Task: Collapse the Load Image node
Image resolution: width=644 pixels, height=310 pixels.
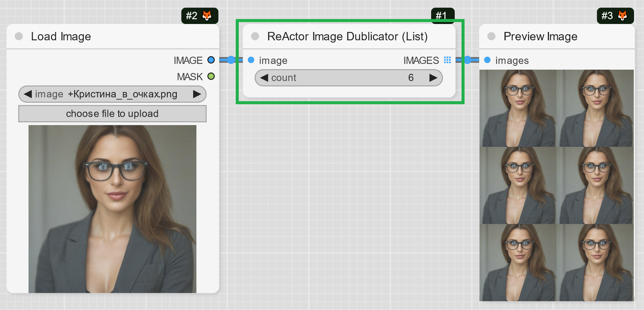Action: (19, 37)
